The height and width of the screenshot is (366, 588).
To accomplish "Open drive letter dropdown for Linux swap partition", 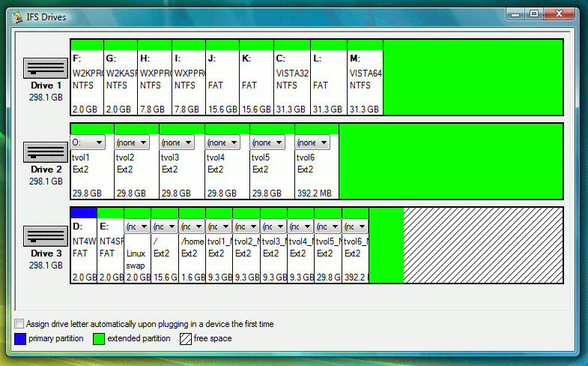I will point(138,226).
